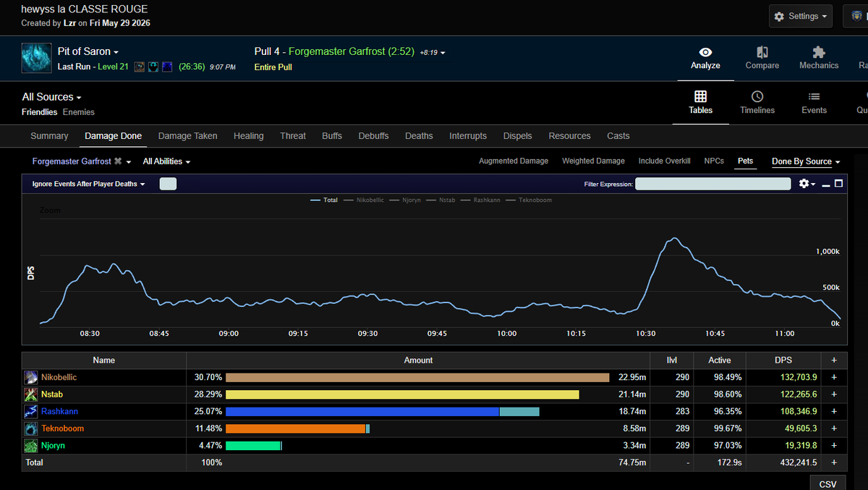Expand details for Rashkann row plus
Screen dimensions: 868x490
(834, 412)
